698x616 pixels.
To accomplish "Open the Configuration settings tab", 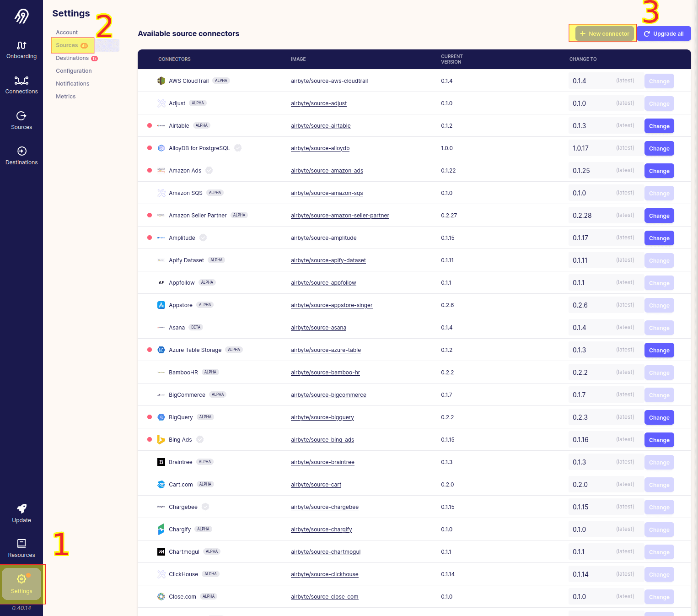I will click(x=74, y=71).
